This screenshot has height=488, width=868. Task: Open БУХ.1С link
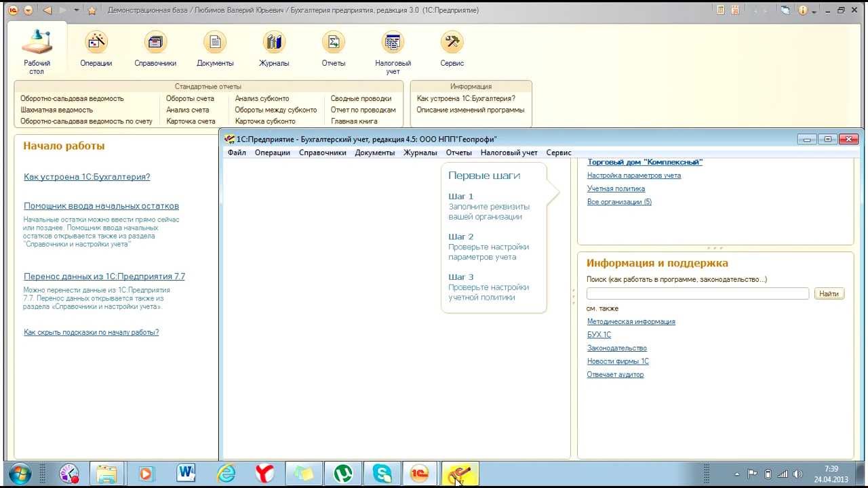[x=599, y=335]
